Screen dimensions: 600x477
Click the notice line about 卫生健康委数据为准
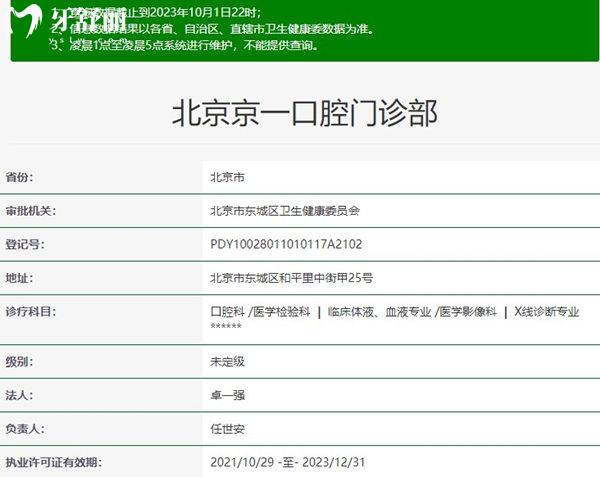213,29
